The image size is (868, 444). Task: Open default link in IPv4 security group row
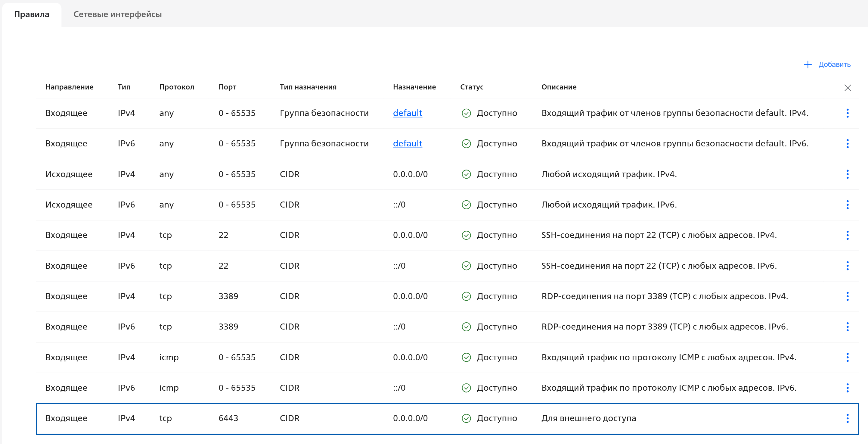[x=407, y=113]
